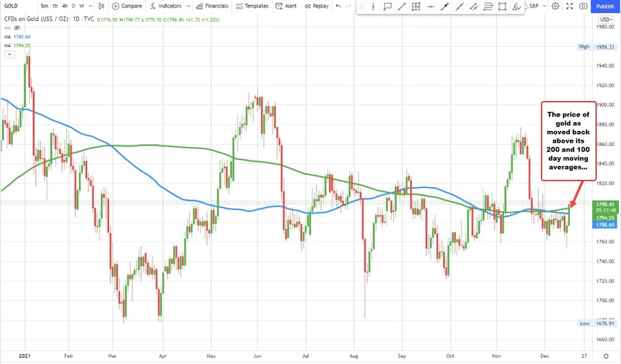Viewport: 621px width, 364px height.
Task: Select the W weekly timeframe
Action: (x=81, y=6)
